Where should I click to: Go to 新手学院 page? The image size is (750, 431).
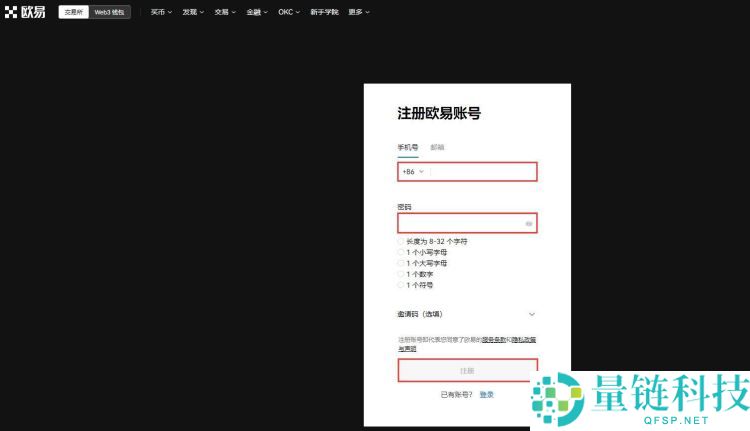(x=324, y=12)
